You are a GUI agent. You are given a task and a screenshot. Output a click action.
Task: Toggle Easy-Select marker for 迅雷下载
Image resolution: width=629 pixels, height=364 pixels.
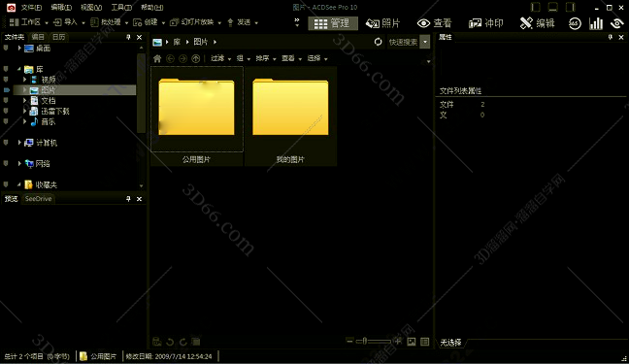tap(6, 111)
